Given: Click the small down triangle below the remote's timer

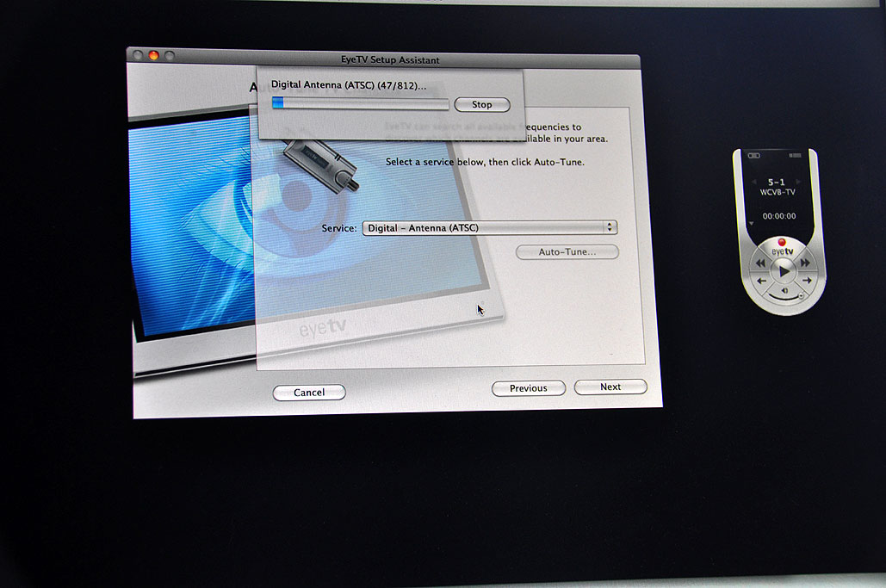Looking at the screenshot, I should 752,224.
